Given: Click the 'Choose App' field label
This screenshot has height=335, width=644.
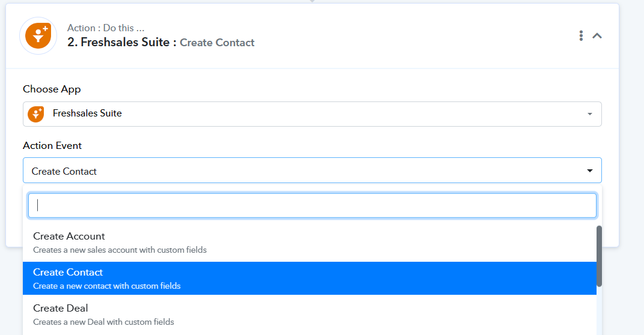Looking at the screenshot, I should click(x=52, y=89).
